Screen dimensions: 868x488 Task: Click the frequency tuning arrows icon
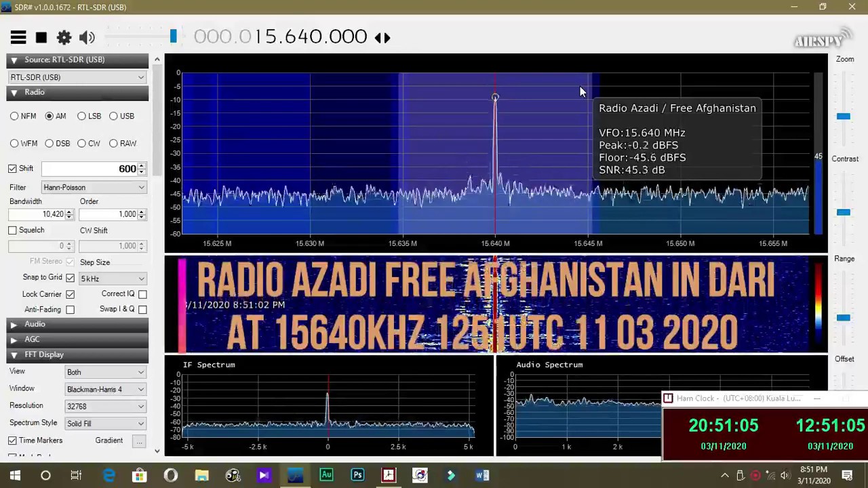point(382,37)
